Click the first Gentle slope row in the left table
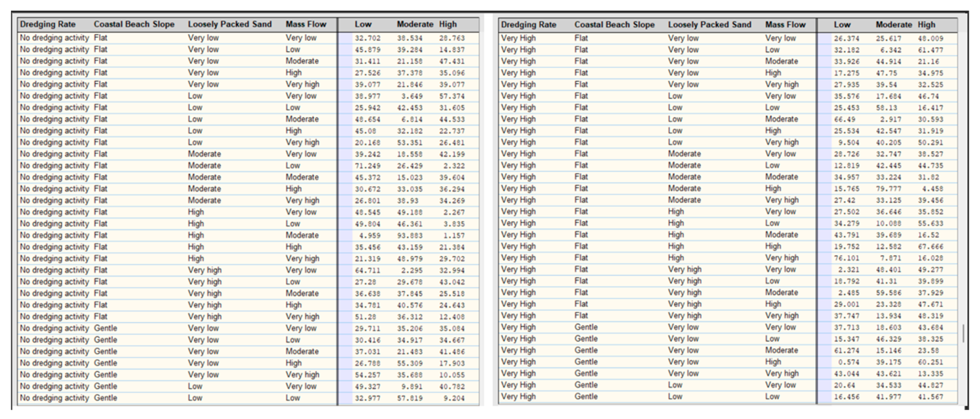The height and width of the screenshot is (419, 980). pos(105,328)
